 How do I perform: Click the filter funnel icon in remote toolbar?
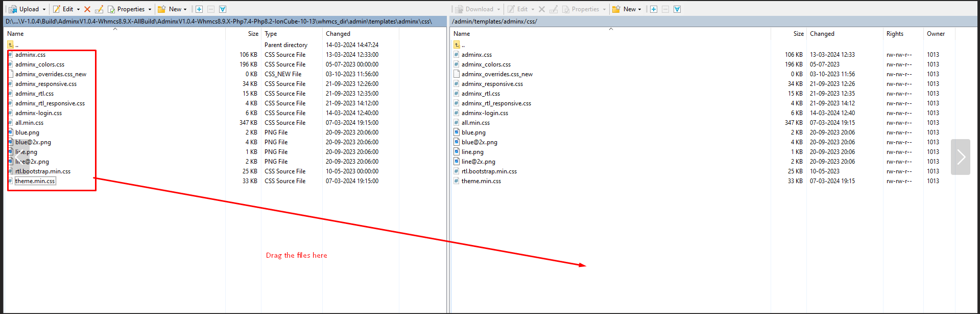(677, 9)
